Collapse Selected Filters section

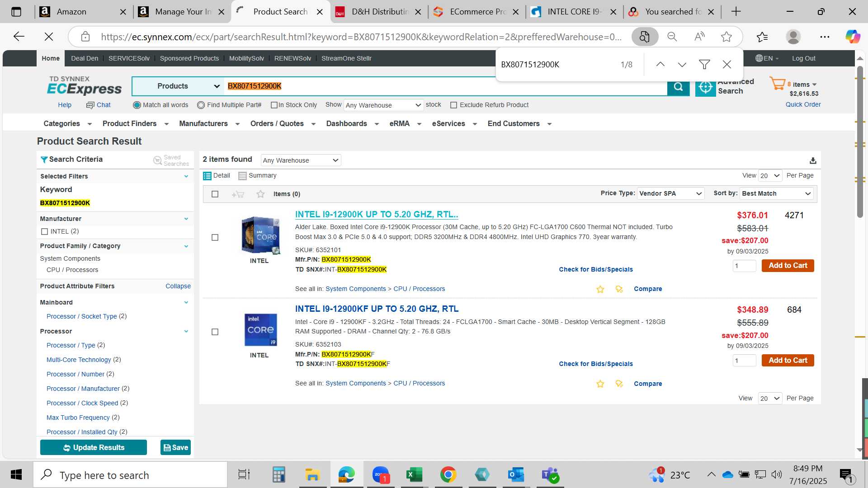pos(186,177)
